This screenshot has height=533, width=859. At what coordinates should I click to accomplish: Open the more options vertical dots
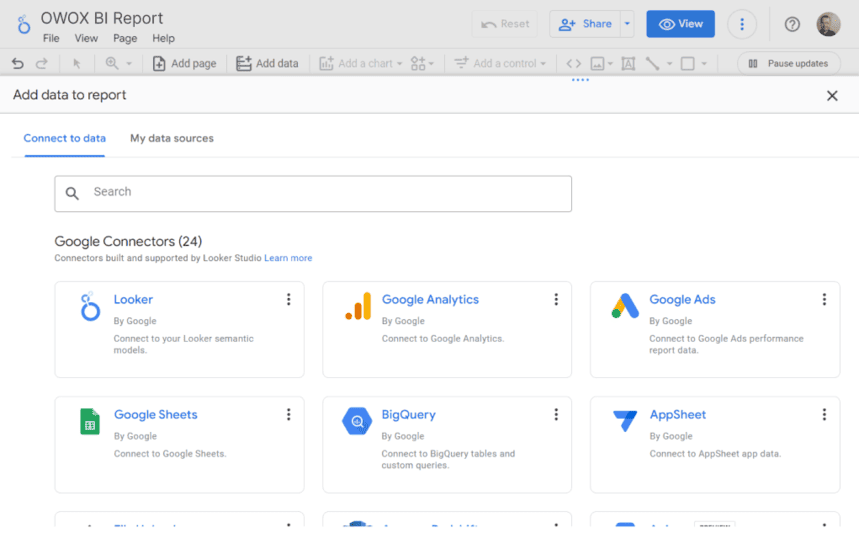coord(742,24)
